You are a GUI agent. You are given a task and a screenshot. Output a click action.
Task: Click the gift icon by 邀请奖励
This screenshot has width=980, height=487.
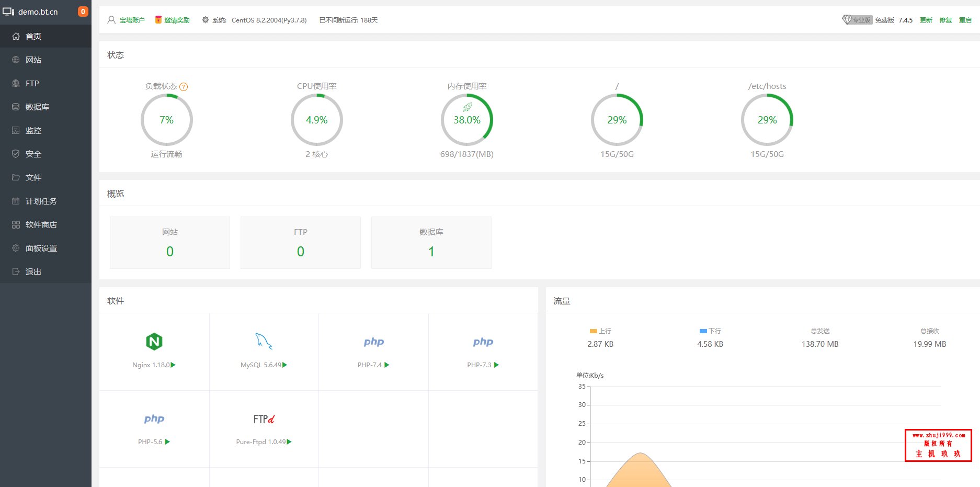(x=158, y=20)
